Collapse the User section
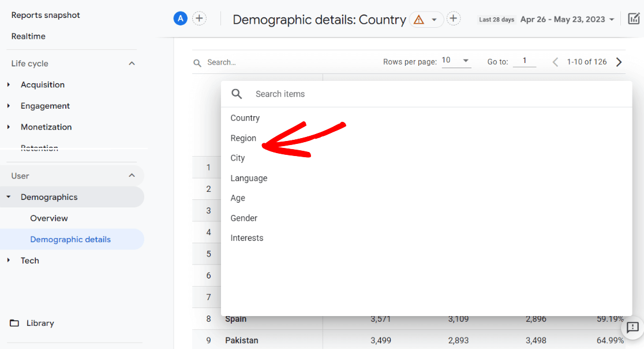Image resolution: width=644 pixels, height=349 pixels. pyautogui.click(x=132, y=176)
